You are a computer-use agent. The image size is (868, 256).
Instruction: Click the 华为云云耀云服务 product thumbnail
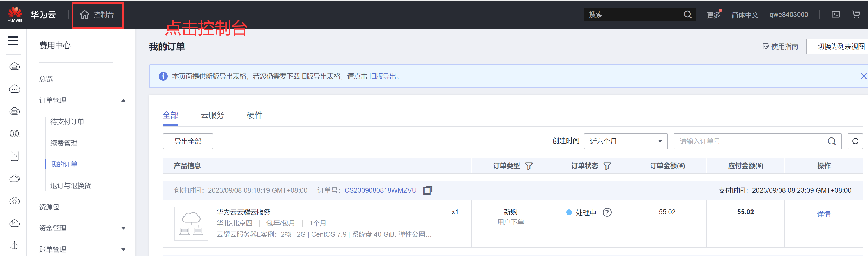[x=191, y=224]
